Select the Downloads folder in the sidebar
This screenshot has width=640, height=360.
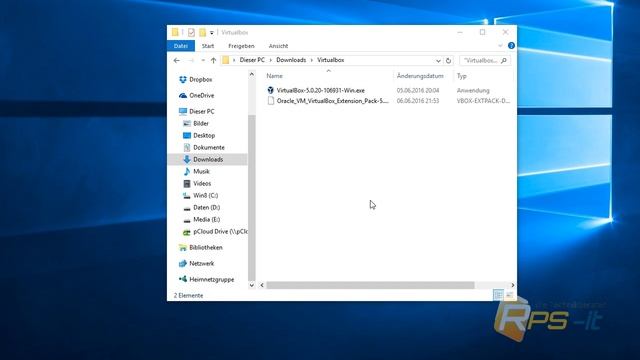(208, 160)
